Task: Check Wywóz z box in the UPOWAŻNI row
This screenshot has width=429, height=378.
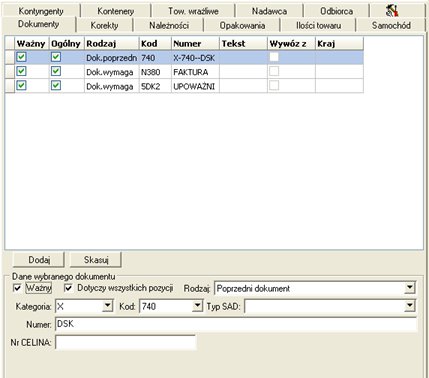Action: [x=274, y=86]
